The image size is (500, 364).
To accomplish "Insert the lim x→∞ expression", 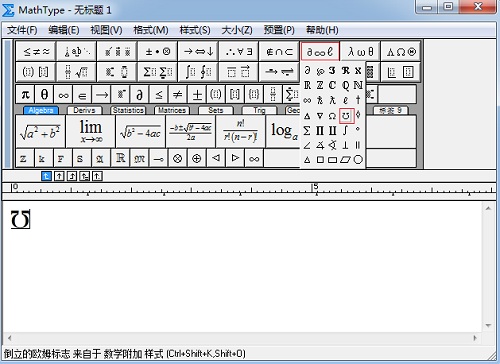I will [91, 132].
